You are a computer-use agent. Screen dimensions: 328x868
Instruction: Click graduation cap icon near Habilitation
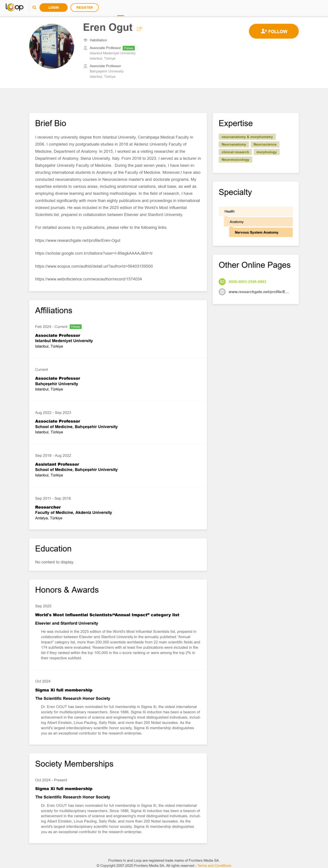(85, 40)
